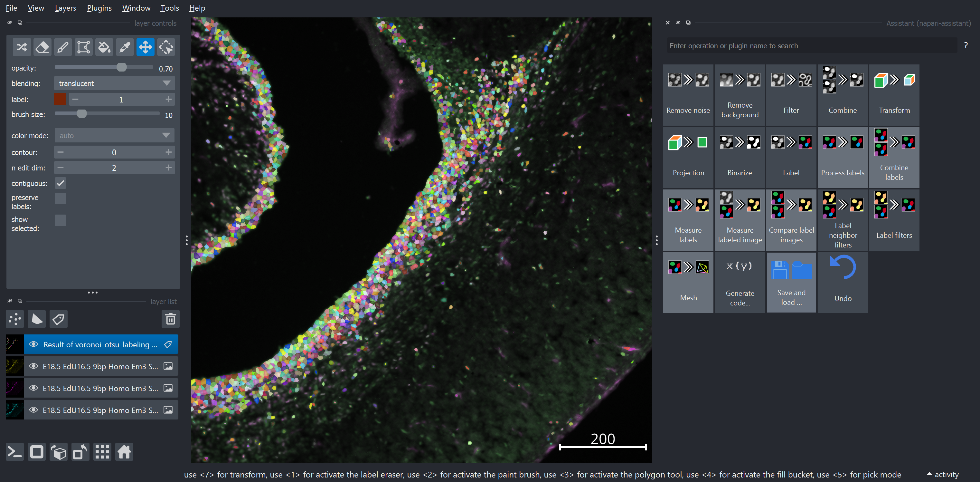Viewport: 980px width, 482px height.
Task: Select the Fill Bucket tool
Action: click(x=104, y=47)
